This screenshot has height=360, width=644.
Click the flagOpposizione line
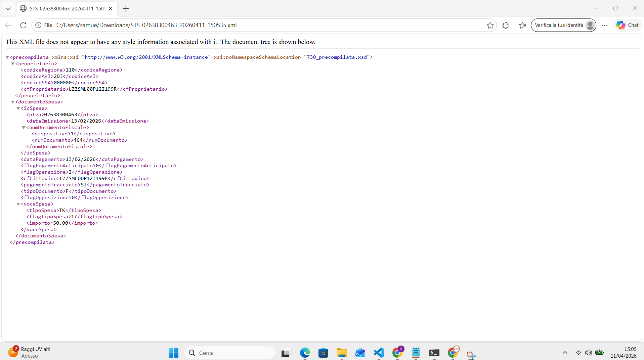click(75, 197)
